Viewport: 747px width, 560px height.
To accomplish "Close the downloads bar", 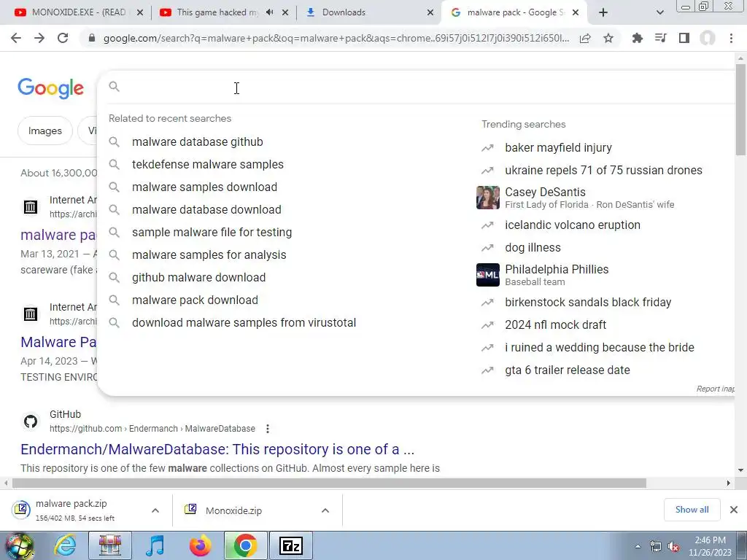I will 734,510.
